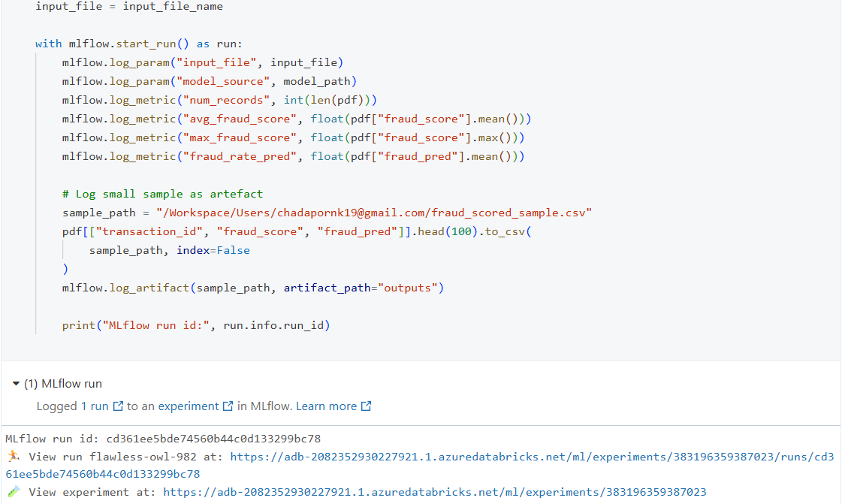
Task: Open the flawless-owl-982 run URL
Action: pyautogui.click(x=526, y=456)
